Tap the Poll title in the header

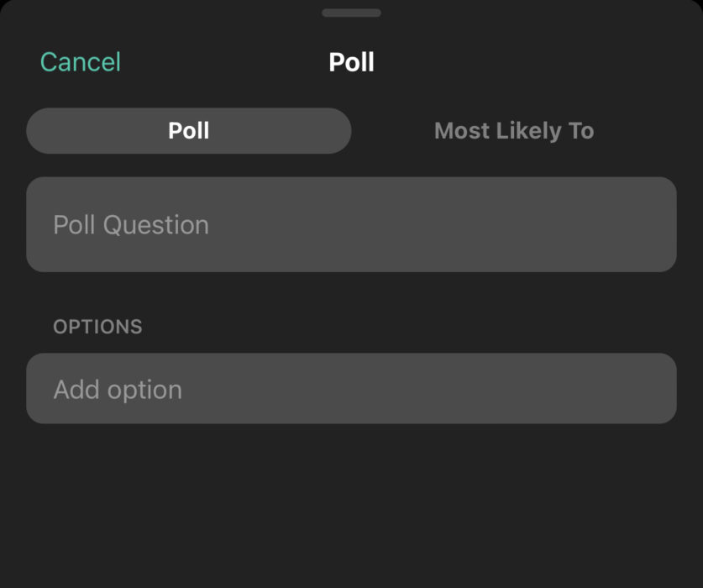click(351, 61)
